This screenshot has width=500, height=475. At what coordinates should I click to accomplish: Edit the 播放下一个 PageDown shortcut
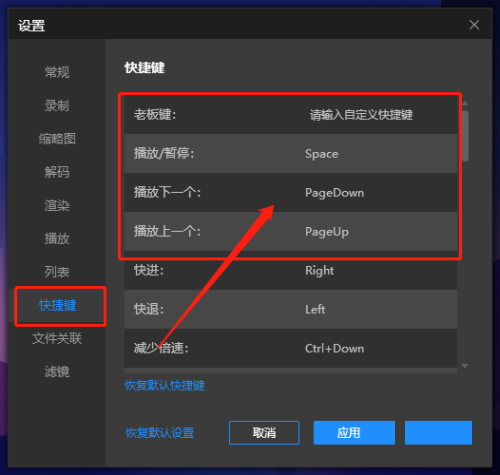(334, 193)
